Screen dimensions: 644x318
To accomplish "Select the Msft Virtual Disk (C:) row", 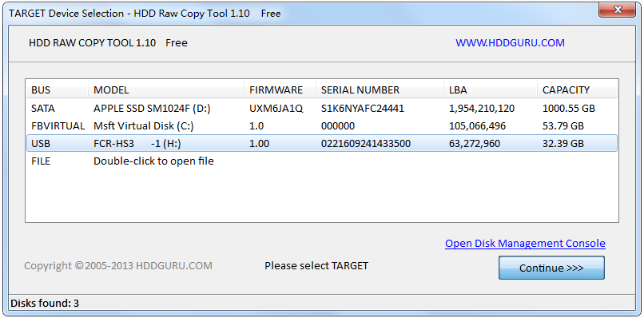I will coord(322,125).
